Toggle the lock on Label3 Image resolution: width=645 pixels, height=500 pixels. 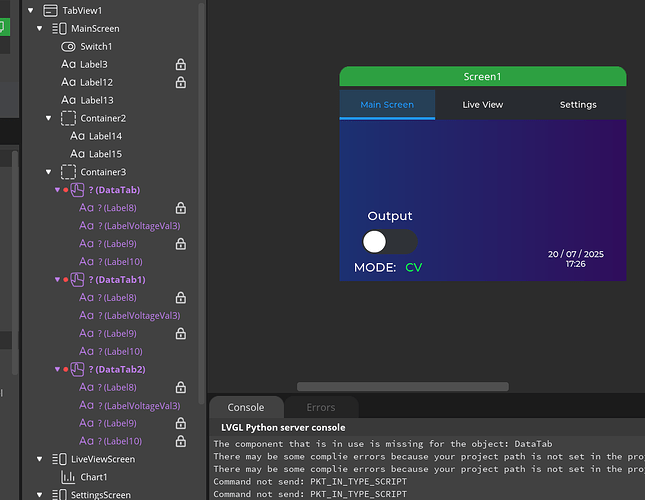click(181, 65)
